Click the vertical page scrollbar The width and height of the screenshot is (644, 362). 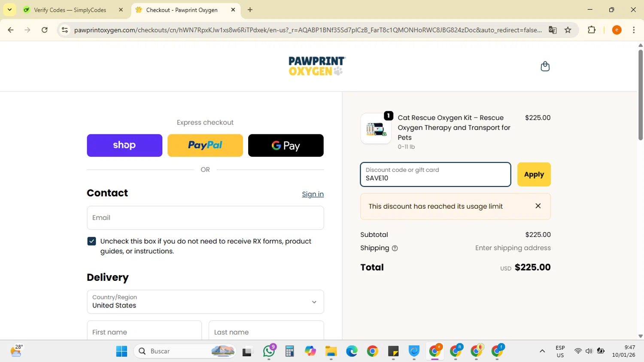pos(641,95)
